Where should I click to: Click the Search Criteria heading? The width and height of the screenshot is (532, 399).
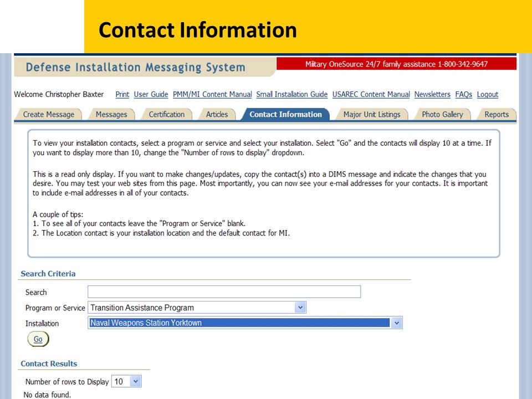pyautogui.click(x=48, y=273)
